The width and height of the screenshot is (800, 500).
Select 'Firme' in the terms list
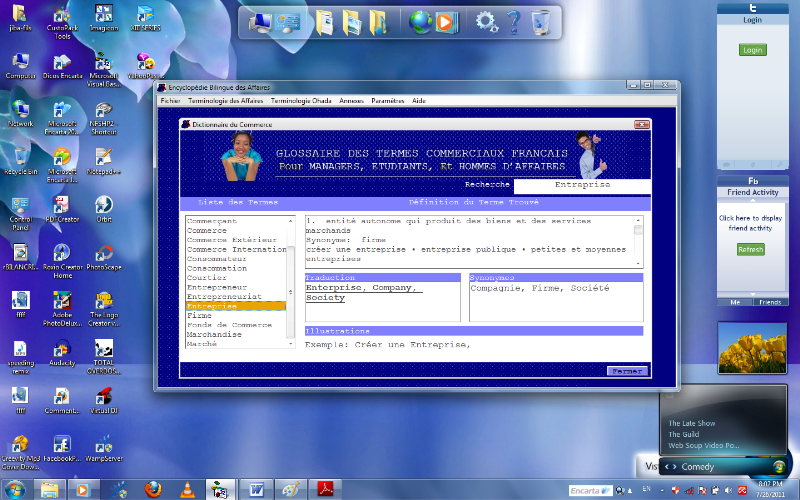pyautogui.click(x=199, y=315)
